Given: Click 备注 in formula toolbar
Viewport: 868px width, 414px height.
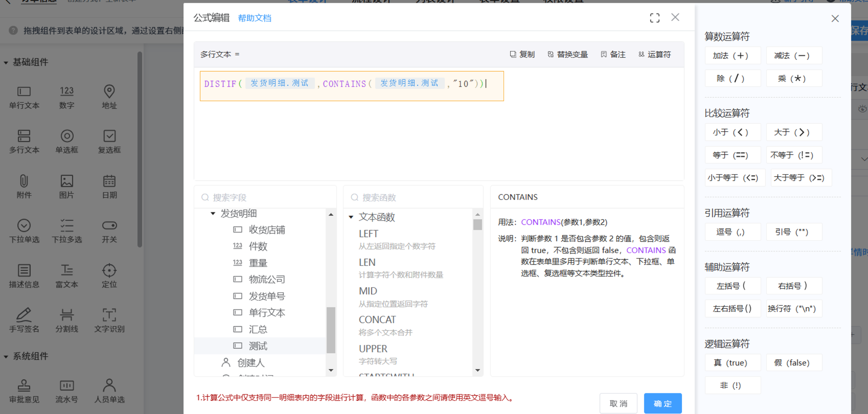Looking at the screenshot, I should click(x=613, y=54).
